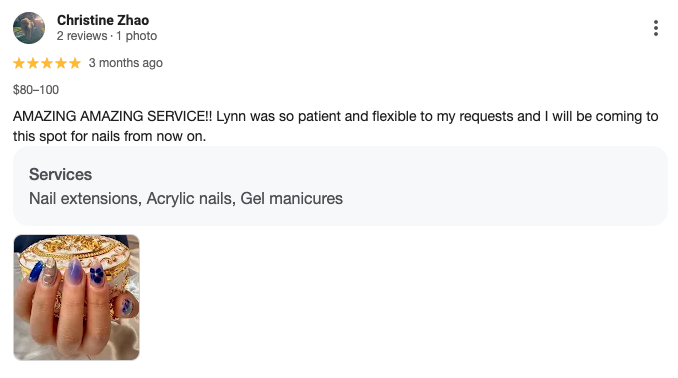Click the "3 months ago" timestamp
678x378 pixels.
pyautogui.click(x=126, y=63)
